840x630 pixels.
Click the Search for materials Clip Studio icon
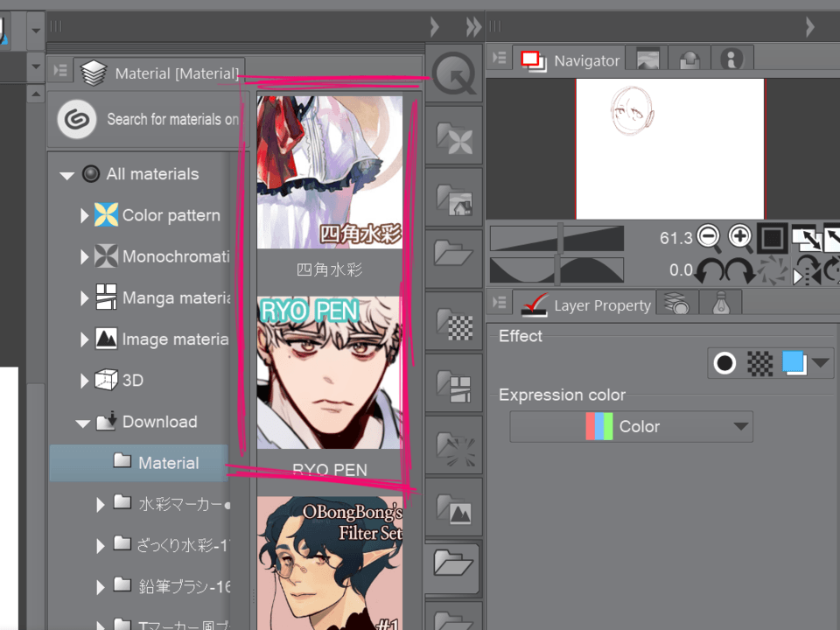click(x=76, y=118)
